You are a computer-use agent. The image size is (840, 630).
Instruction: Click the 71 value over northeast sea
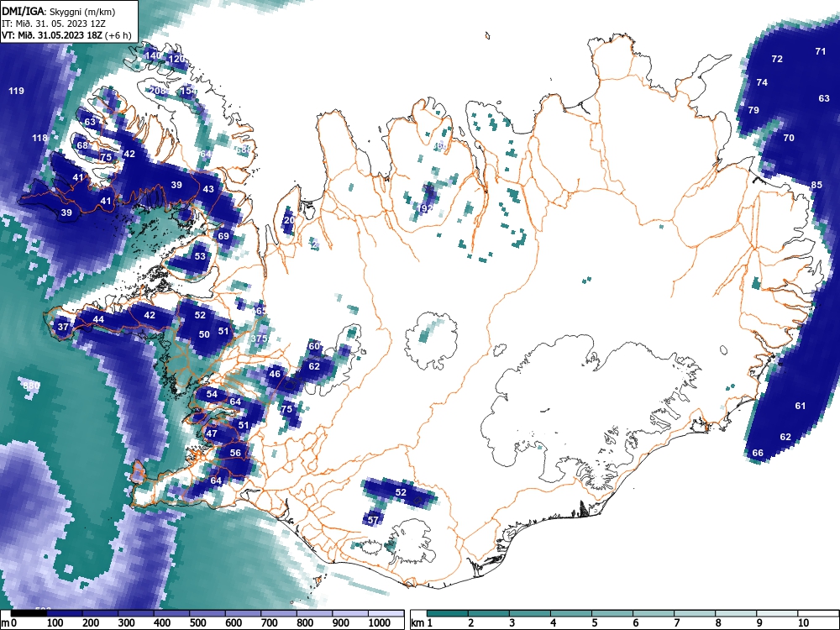820,51
